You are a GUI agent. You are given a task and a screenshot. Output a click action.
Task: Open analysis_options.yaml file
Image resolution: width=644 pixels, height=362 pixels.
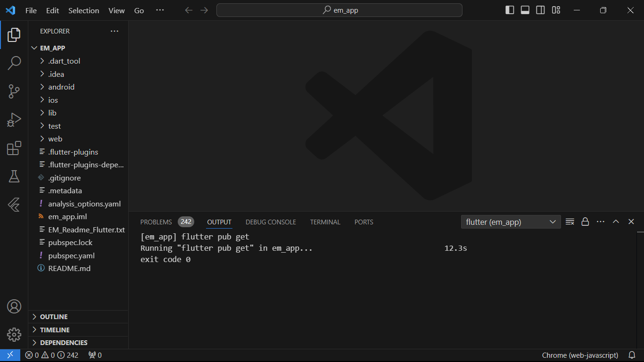tap(78, 204)
